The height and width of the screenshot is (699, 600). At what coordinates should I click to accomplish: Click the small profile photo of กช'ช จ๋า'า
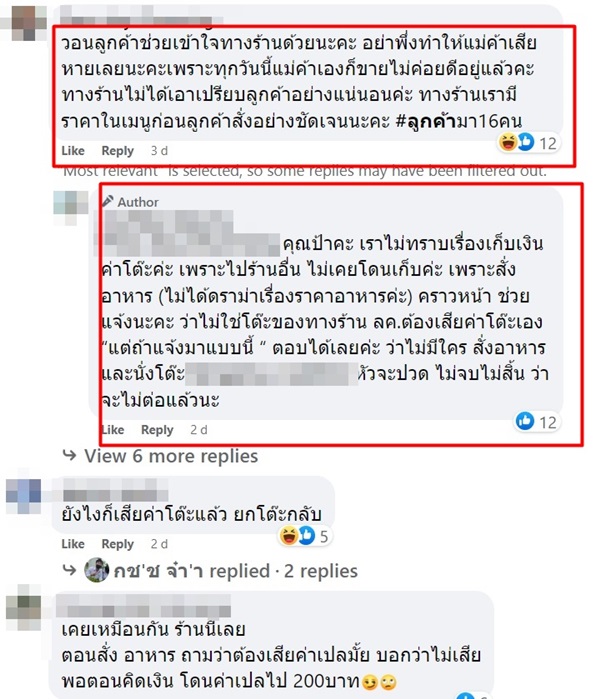click(x=96, y=570)
